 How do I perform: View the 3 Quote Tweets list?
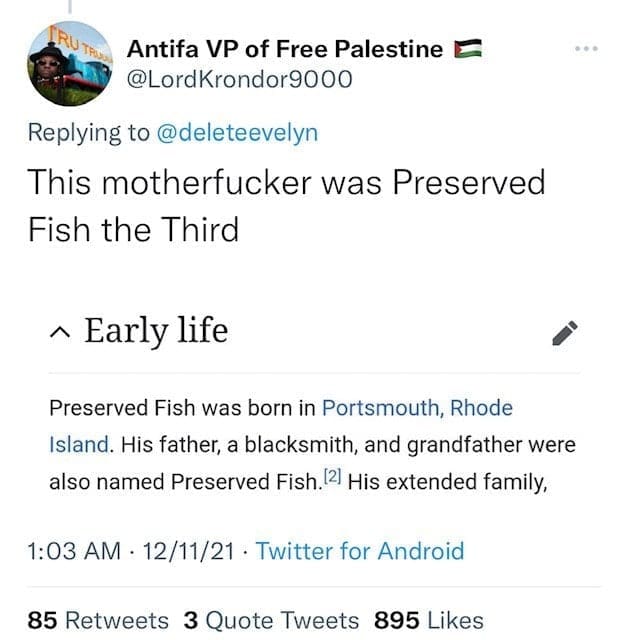pyautogui.click(x=270, y=620)
